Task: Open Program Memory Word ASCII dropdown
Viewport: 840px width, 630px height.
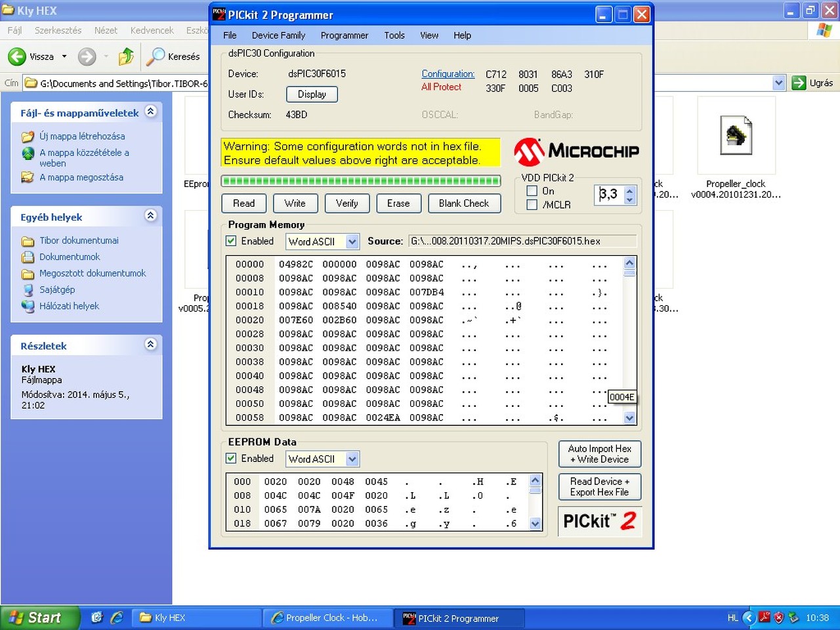Action: (352, 241)
